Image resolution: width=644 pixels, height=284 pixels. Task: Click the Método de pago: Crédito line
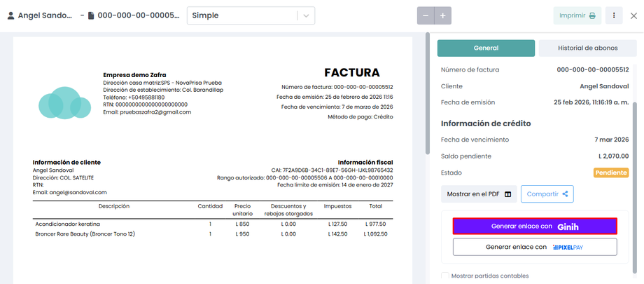[x=360, y=117]
